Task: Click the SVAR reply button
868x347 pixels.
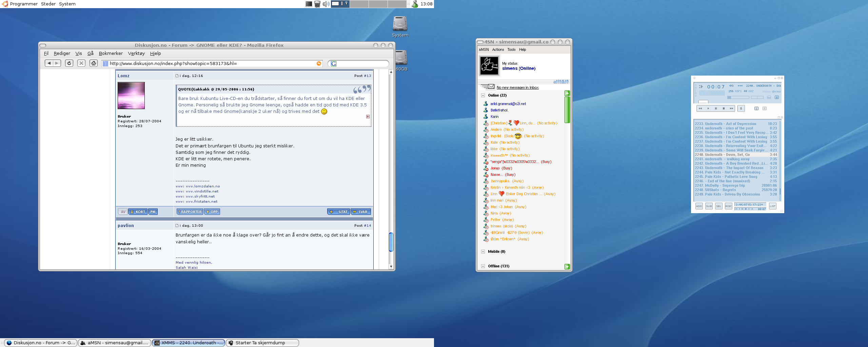Action: pos(360,212)
